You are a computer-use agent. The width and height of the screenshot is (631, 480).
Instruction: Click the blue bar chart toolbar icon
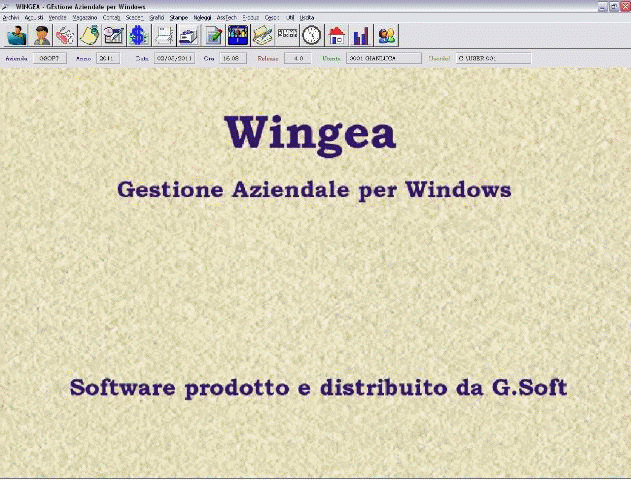click(x=361, y=35)
